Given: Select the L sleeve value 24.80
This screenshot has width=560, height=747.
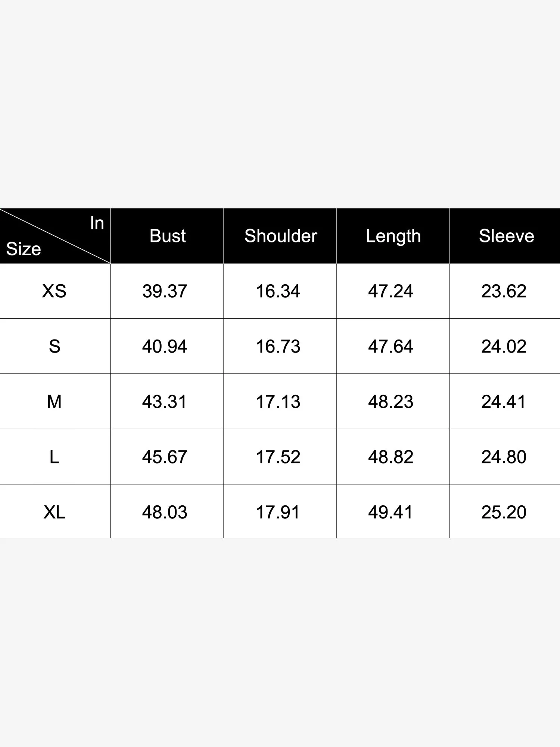Looking at the screenshot, I should point(504,457).
